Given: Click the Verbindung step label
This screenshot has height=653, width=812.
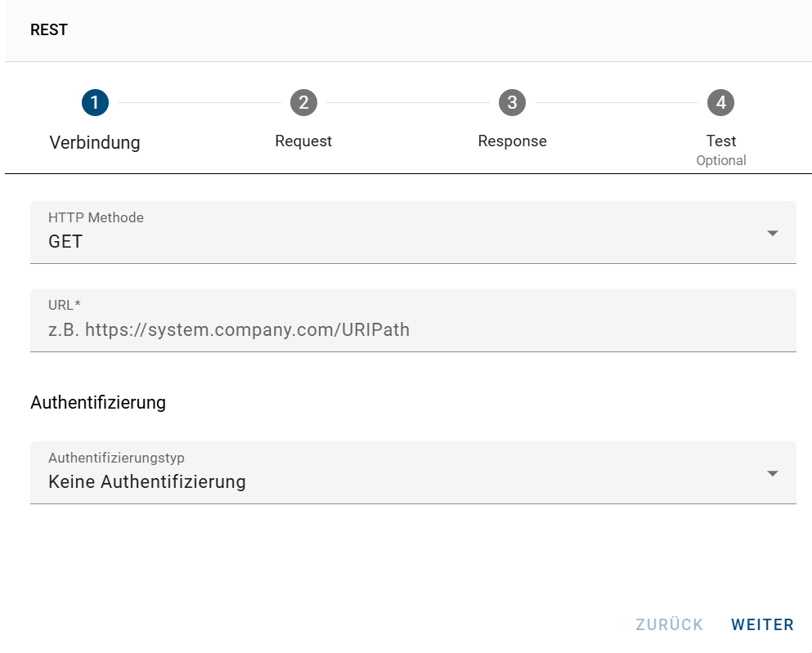Looking at the screenshot, I should point(95,142).
